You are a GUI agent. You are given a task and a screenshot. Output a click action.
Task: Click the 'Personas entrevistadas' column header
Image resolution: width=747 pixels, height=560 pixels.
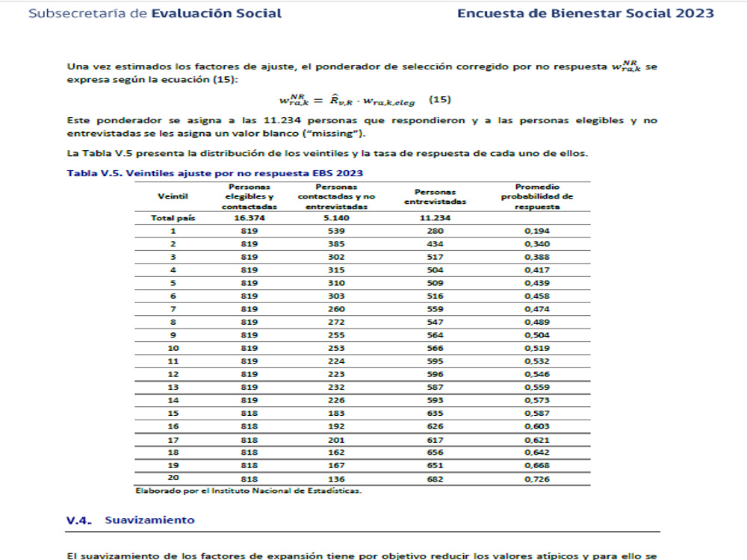[x=435, y=196]
